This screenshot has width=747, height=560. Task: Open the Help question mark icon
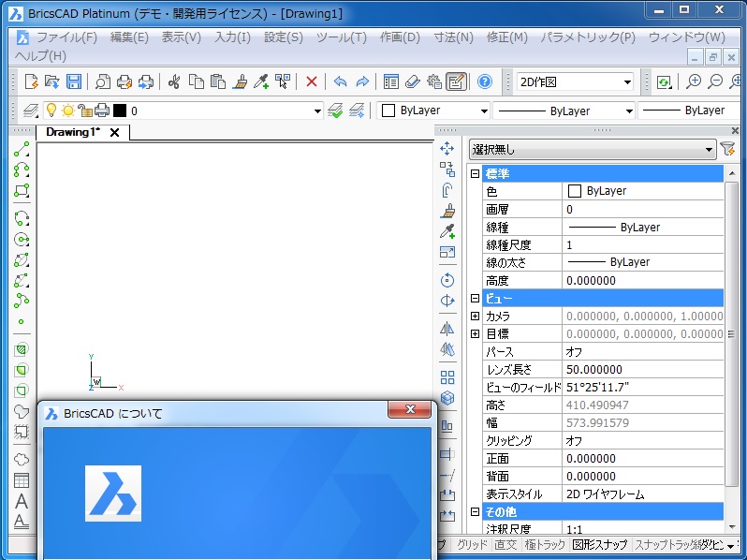click(x=485, y=81)
